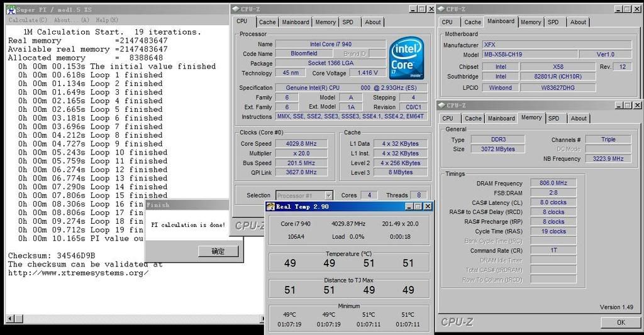Viewport: 644px width, 335px height.
Task: Select CPU tab in Mainboard CPU-Z window
Action: [447, 22]
